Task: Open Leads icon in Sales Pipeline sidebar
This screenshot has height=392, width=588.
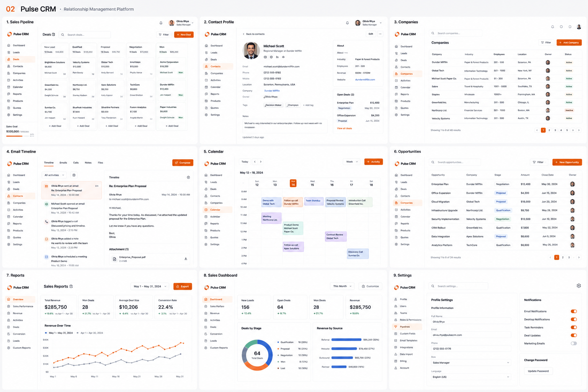Action: (x=9, y=52)
